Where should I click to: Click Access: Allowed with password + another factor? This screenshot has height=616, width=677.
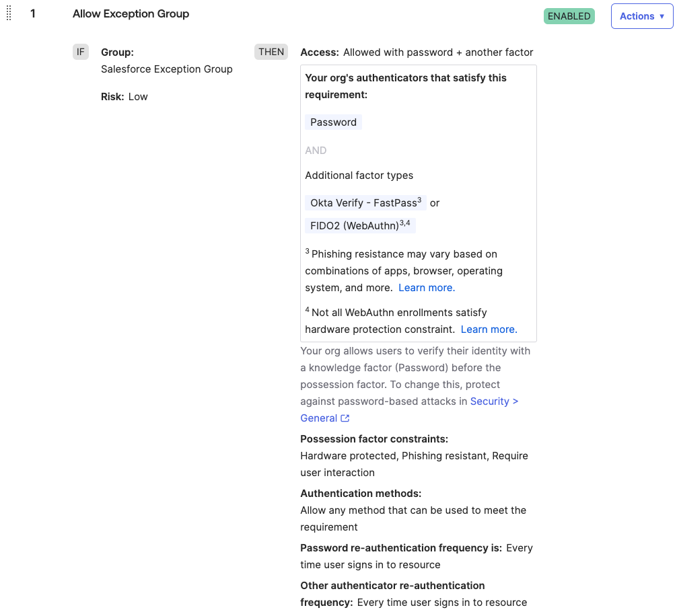tap(417, 52)
